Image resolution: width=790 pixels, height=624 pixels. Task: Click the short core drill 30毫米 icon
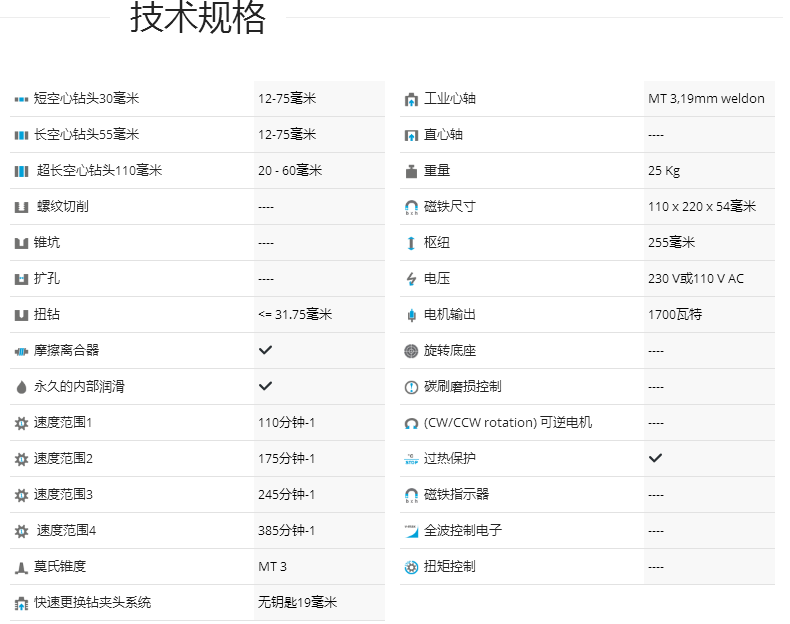(x=21, y=99)
